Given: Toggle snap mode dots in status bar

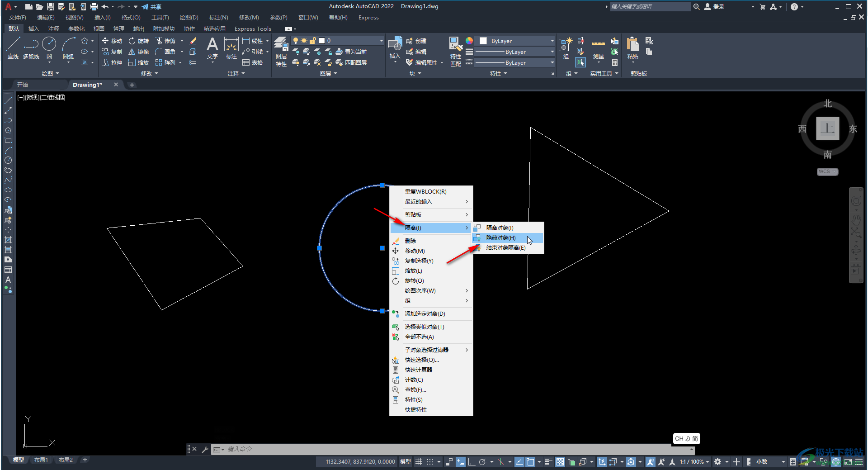Looking at the screenshot, I should (x=430, y=462).
